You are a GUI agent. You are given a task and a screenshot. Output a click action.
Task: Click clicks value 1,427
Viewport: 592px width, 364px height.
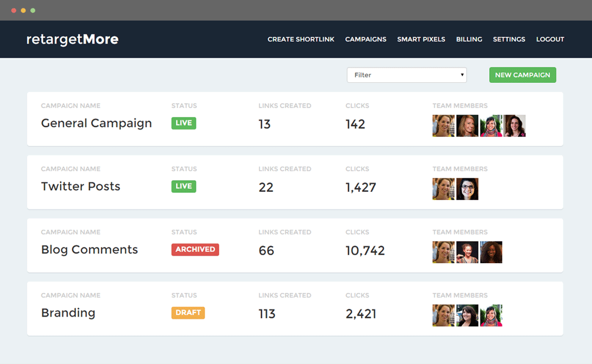coord(361,187)
